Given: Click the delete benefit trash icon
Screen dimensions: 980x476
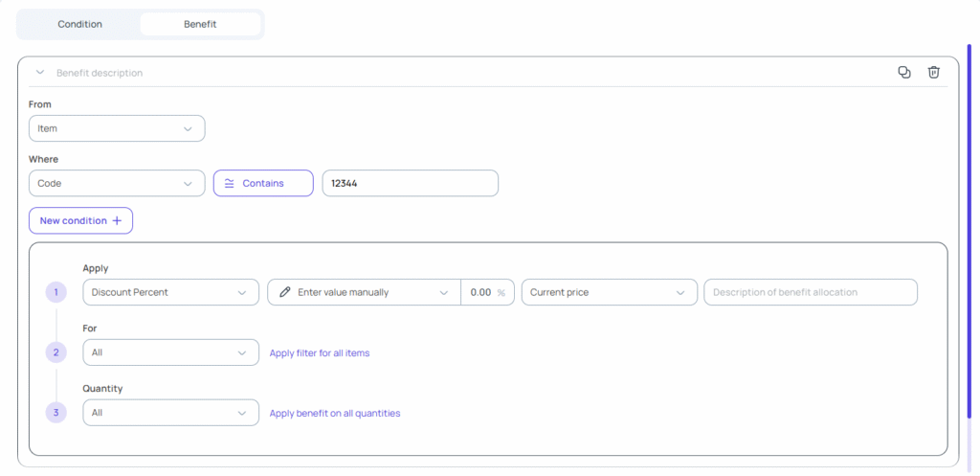Looking at the screenshot, I should click(x=934, y=73).
